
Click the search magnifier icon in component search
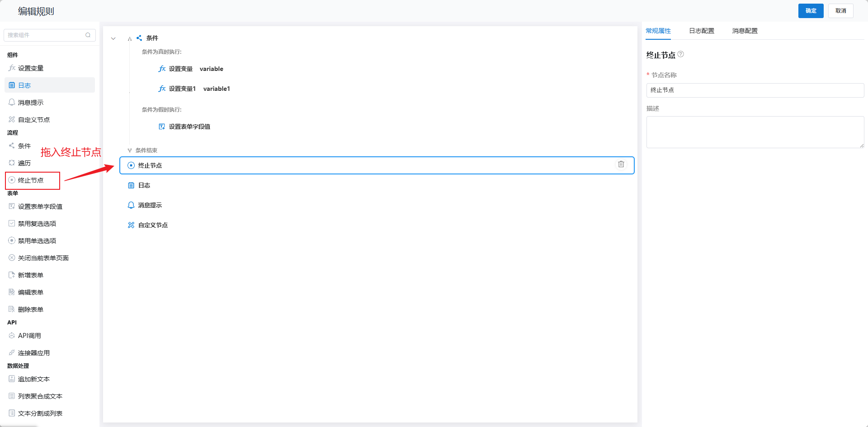pyautogui.click(x=88, y=35)
